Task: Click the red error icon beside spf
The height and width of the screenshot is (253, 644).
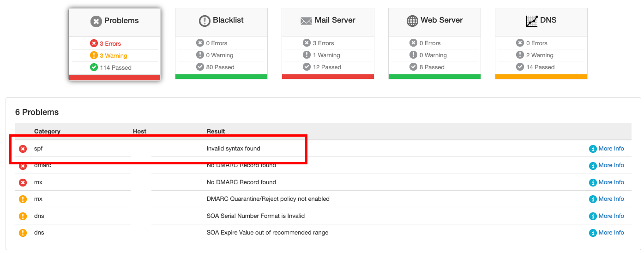Action: 23,149
